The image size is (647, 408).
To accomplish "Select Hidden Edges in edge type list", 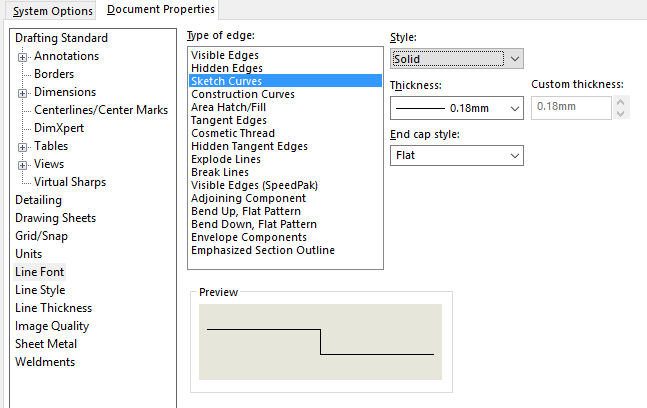I will click(x=226, y=68).
